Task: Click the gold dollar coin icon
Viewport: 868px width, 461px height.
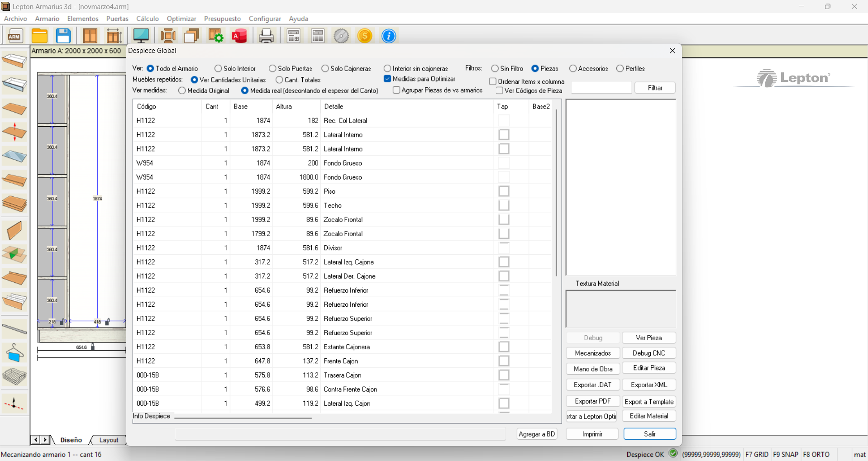Action: [x=365, y=36]
